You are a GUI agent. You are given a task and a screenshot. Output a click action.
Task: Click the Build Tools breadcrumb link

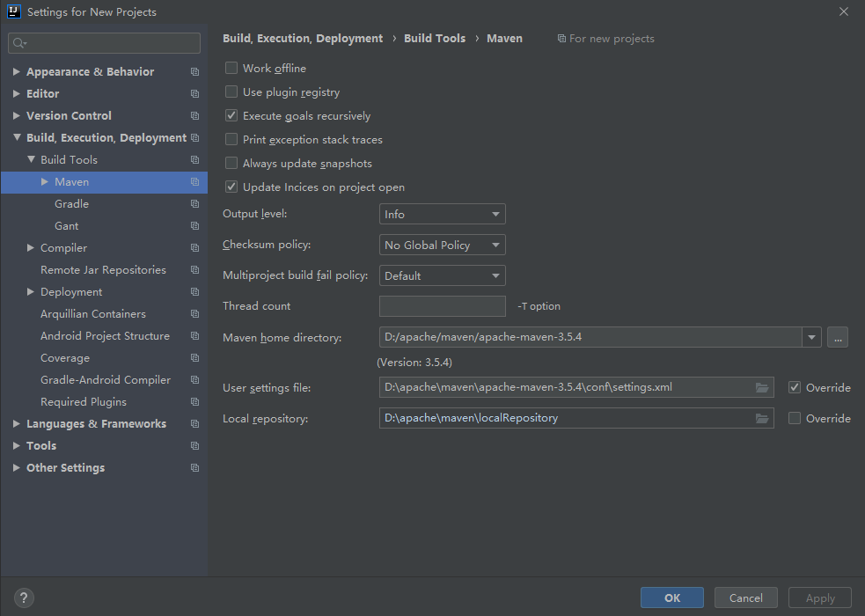tap(435, 38)
